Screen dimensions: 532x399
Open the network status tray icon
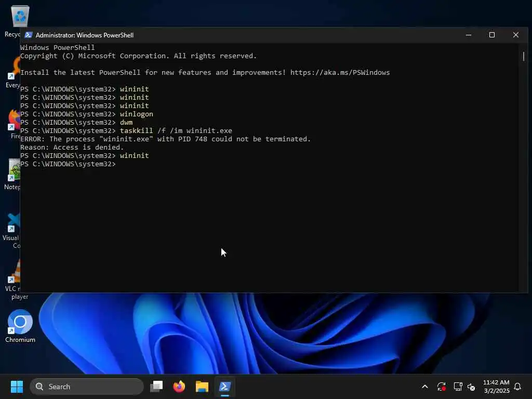[458, 387]
